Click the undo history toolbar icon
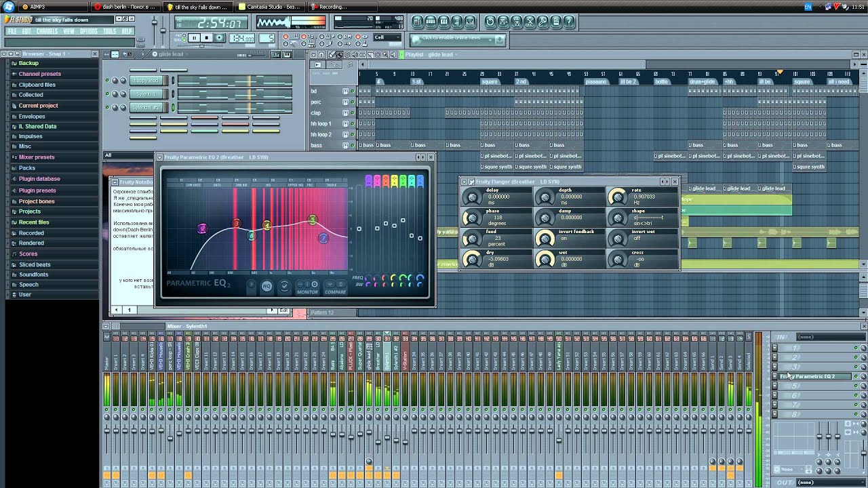Image resolution: width=868 pixels, height=488 pixels. point(490,22)
